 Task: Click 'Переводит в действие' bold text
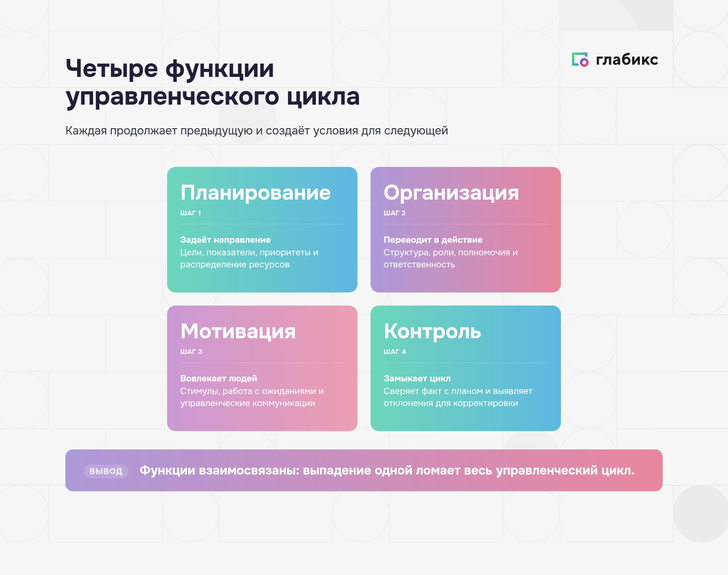(433, 240)
